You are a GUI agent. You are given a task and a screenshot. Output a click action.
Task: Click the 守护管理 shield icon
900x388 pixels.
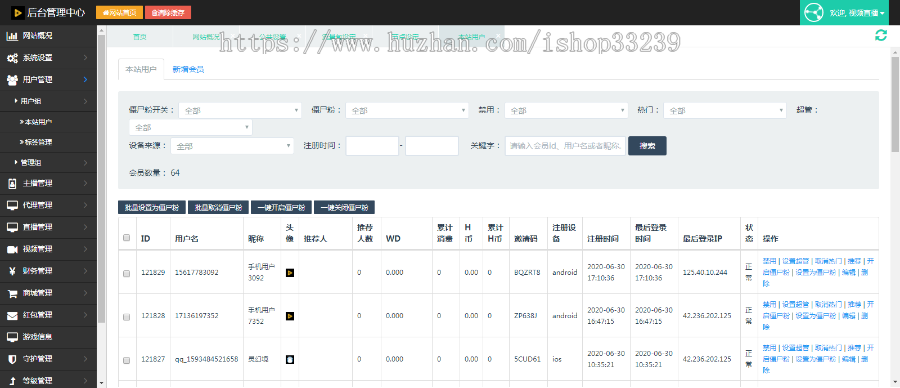(x=11, y=359)
